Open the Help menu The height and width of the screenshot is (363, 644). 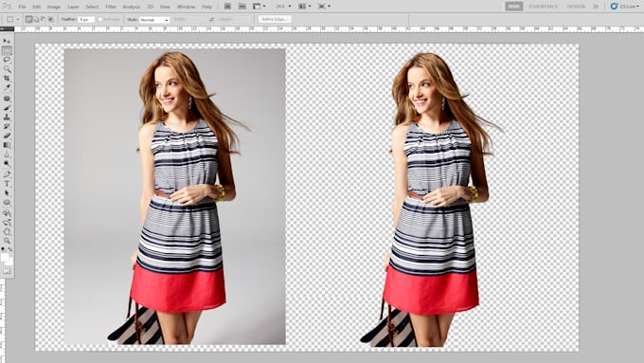[206, 7]
